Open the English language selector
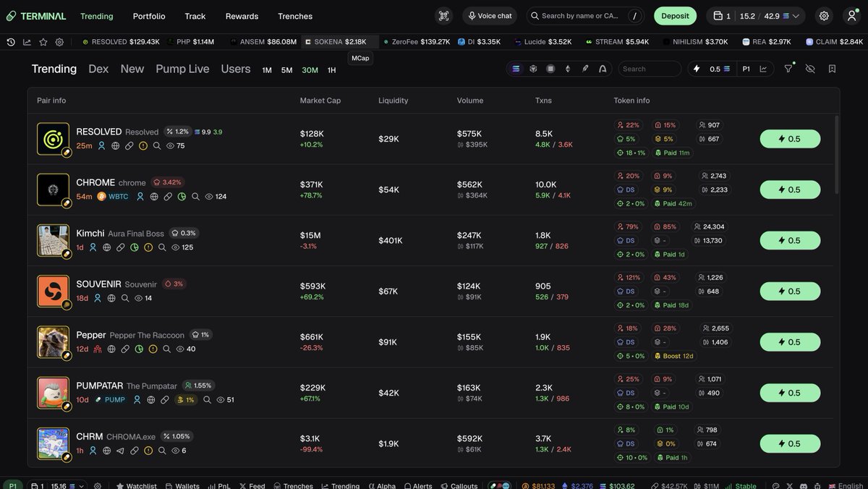 [x=844, y=486]
